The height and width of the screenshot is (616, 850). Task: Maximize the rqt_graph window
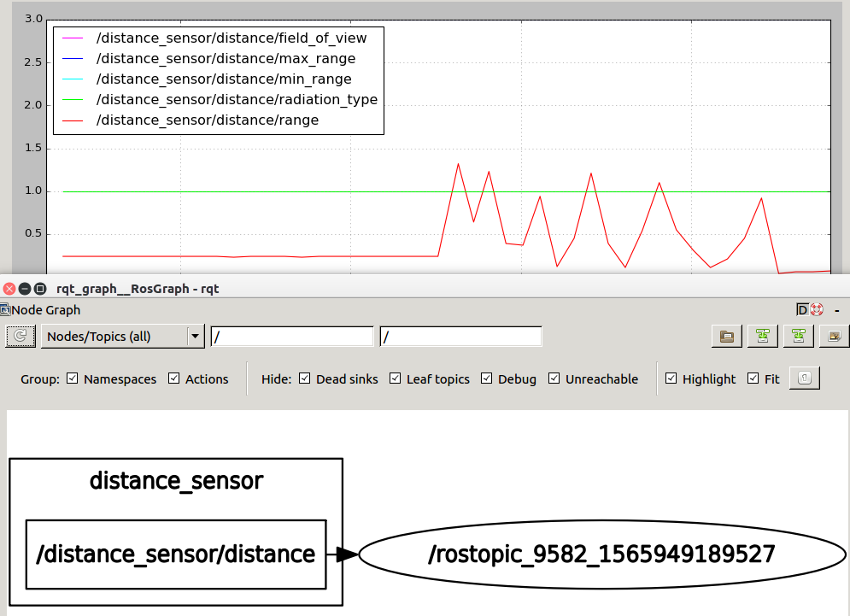pos(40,289)
